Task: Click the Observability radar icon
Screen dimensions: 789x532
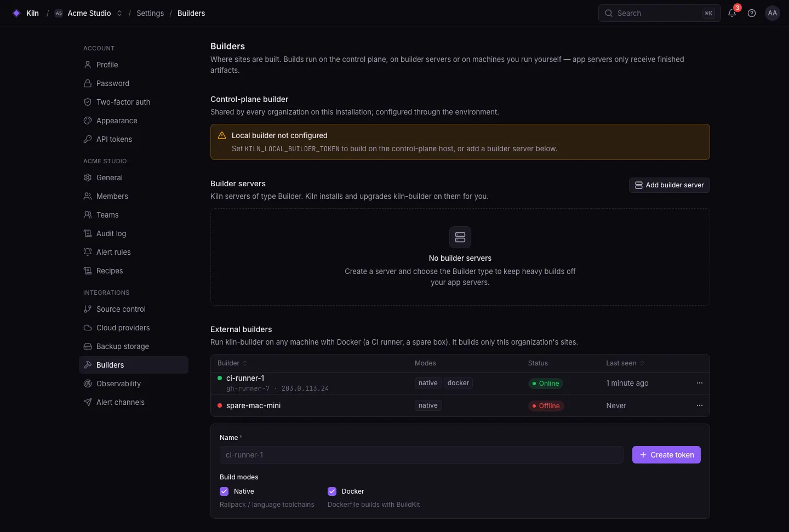Action: pyautogui.click(x=88, y=384)
